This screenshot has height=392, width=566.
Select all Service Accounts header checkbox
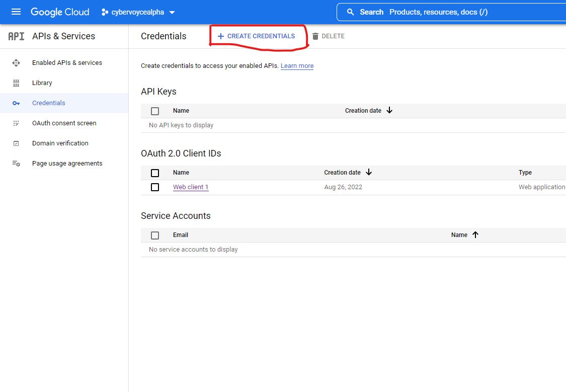[x=155, y=236]
